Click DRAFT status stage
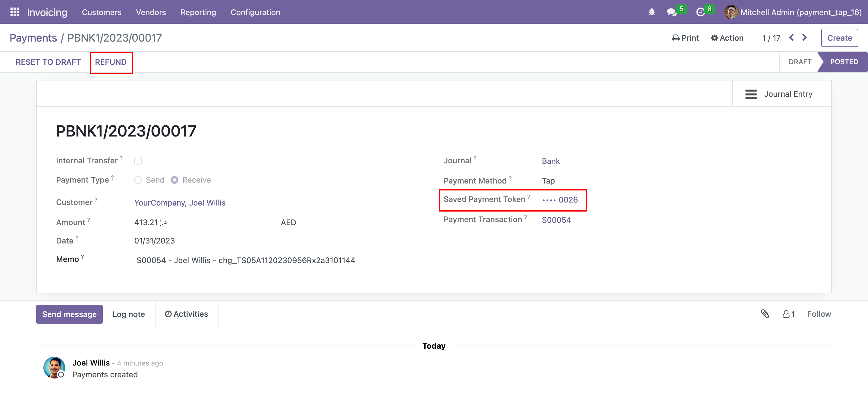Image resolution: width=868 pixels, height=402 pixels. coord(800,62)
